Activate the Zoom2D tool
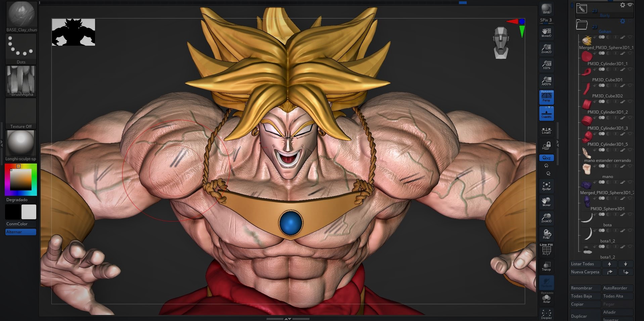 pyautogui.click(x=546, y=49)
